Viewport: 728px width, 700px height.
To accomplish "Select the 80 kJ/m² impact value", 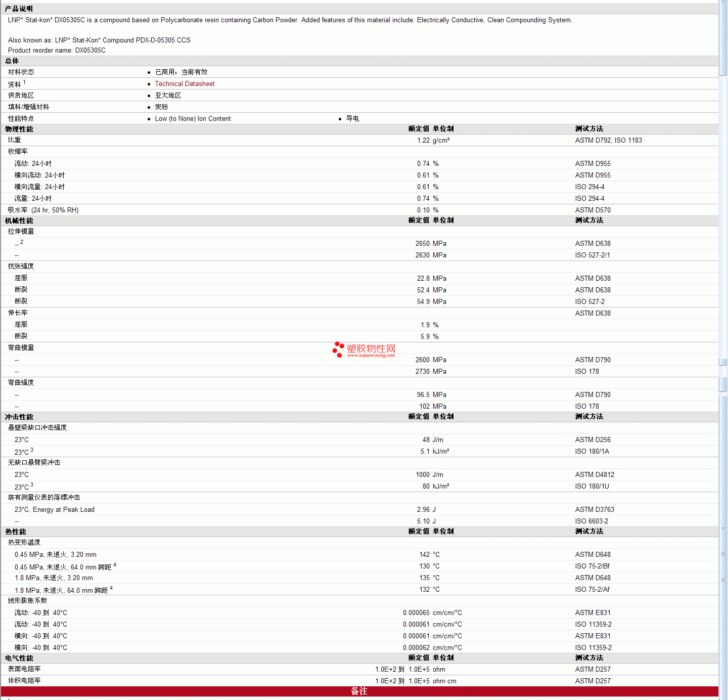I will (x=436, y=487).
